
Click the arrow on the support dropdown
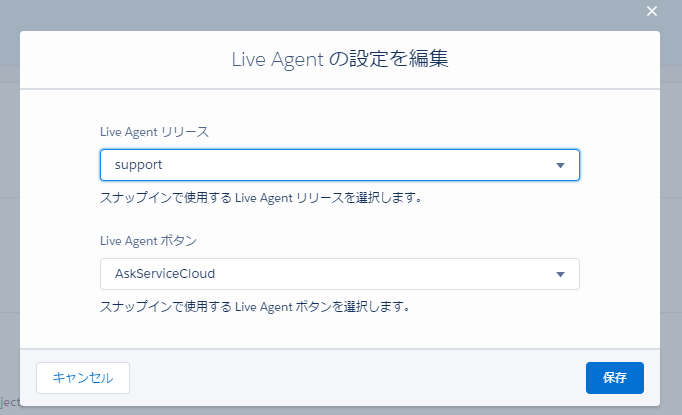(560, 165)
